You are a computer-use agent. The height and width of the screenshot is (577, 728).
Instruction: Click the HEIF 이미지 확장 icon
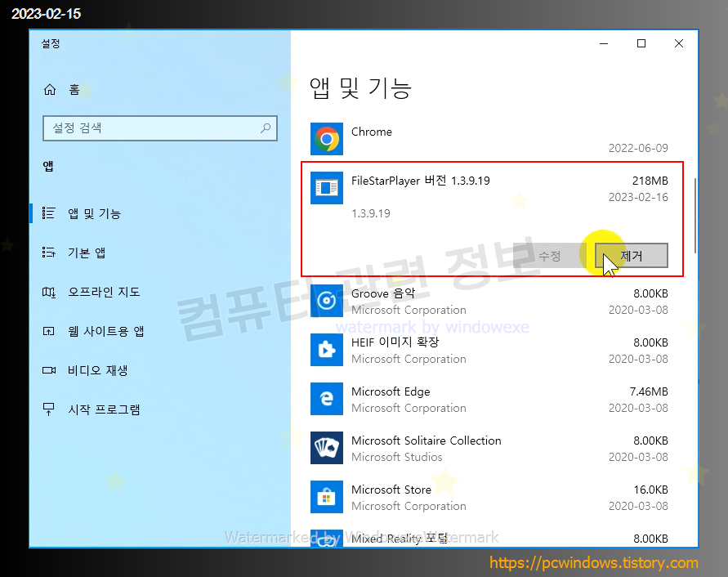pyautogui.click(x=327, y=350)
